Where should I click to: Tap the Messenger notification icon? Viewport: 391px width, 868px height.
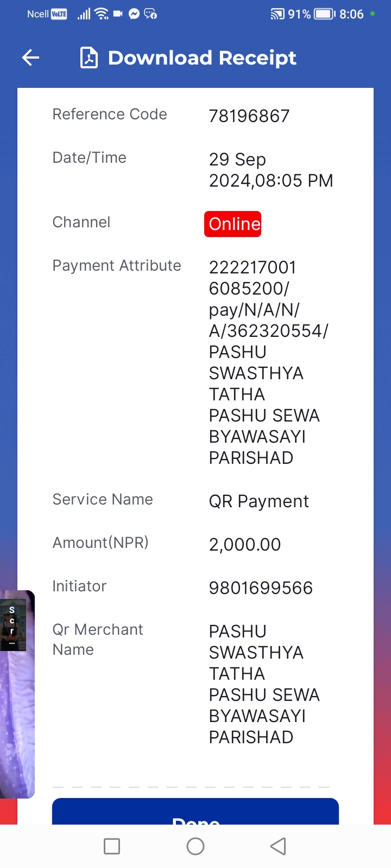point(134,14)
